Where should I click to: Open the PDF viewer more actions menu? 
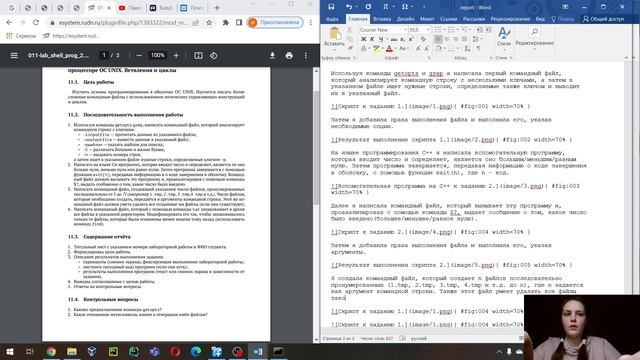(306, 56)
